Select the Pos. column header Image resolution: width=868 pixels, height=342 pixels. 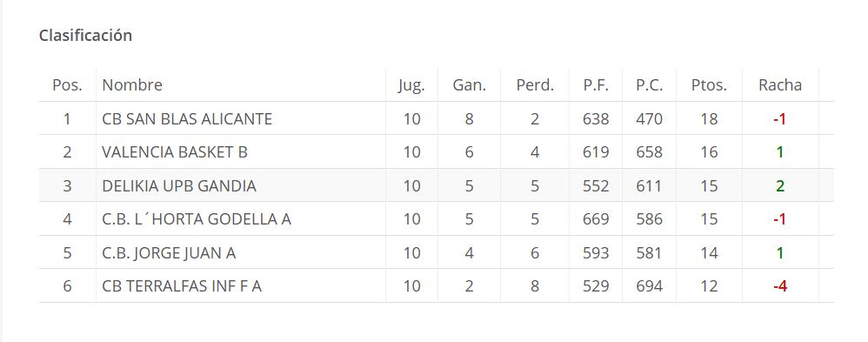[x=67, y=84]
